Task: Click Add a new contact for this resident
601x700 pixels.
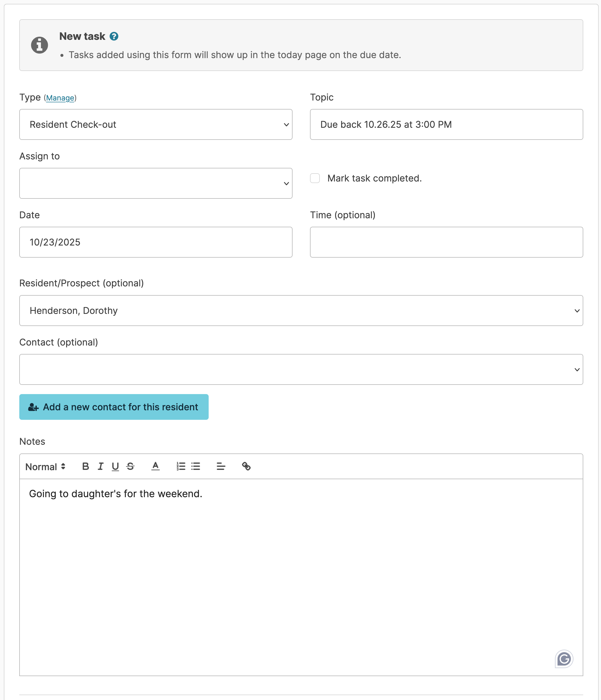Action: coord(113,407)
